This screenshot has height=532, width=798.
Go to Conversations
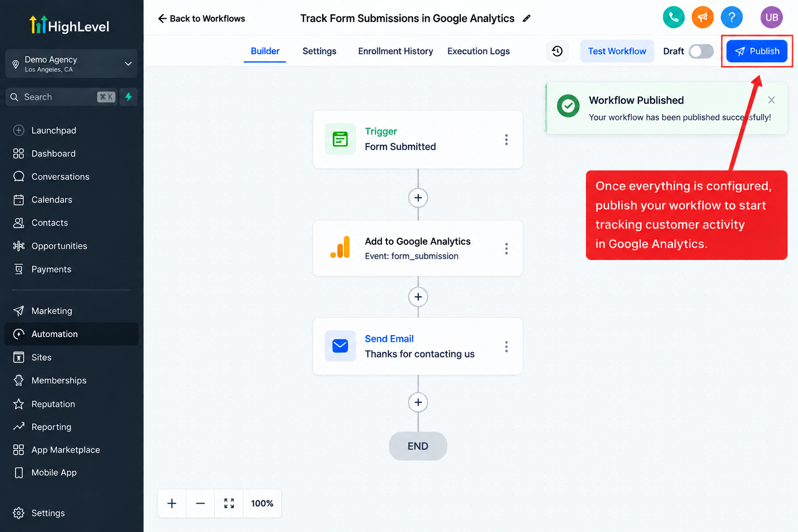click(x=71, y=177)
